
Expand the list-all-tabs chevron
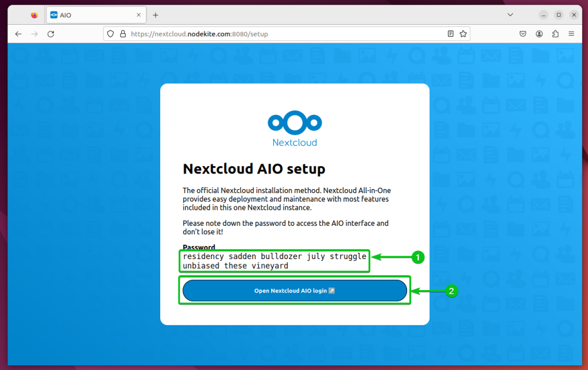click(510, 14)
